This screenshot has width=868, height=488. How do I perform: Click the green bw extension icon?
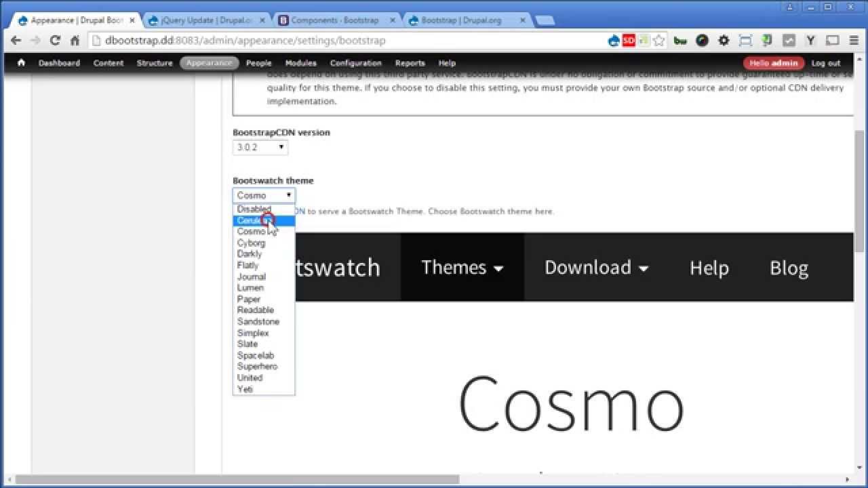pos(680,41)
